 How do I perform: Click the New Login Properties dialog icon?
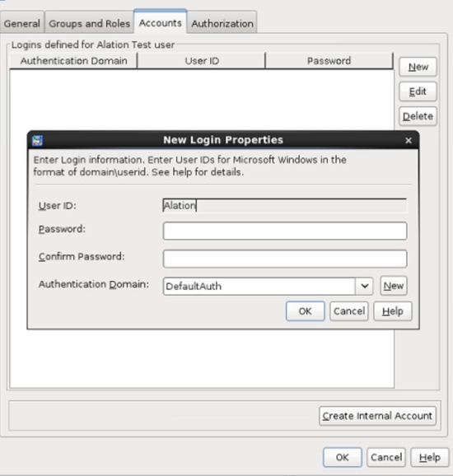37,141
